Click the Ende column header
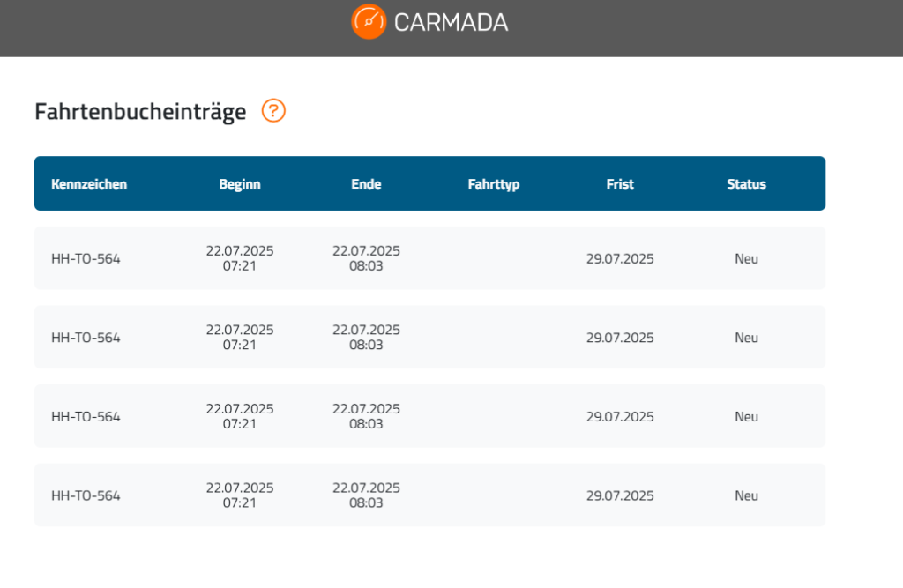This screenshot has height=588, width=903. click(366, 183)
